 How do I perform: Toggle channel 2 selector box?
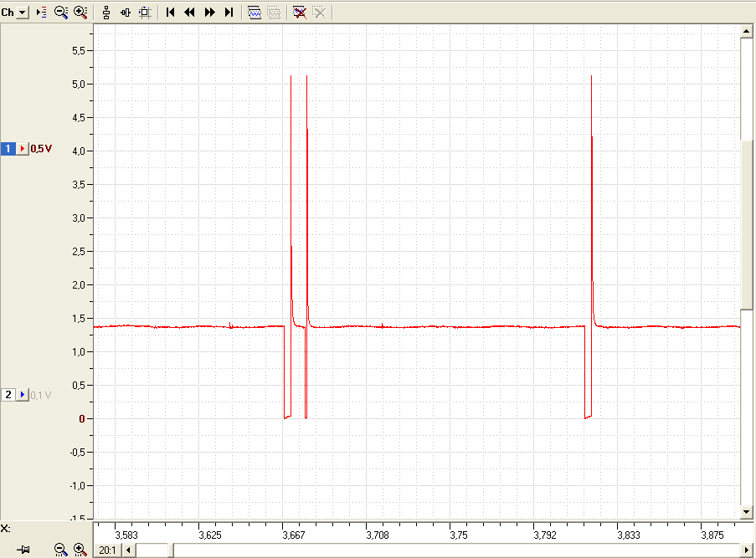[8, 395]
